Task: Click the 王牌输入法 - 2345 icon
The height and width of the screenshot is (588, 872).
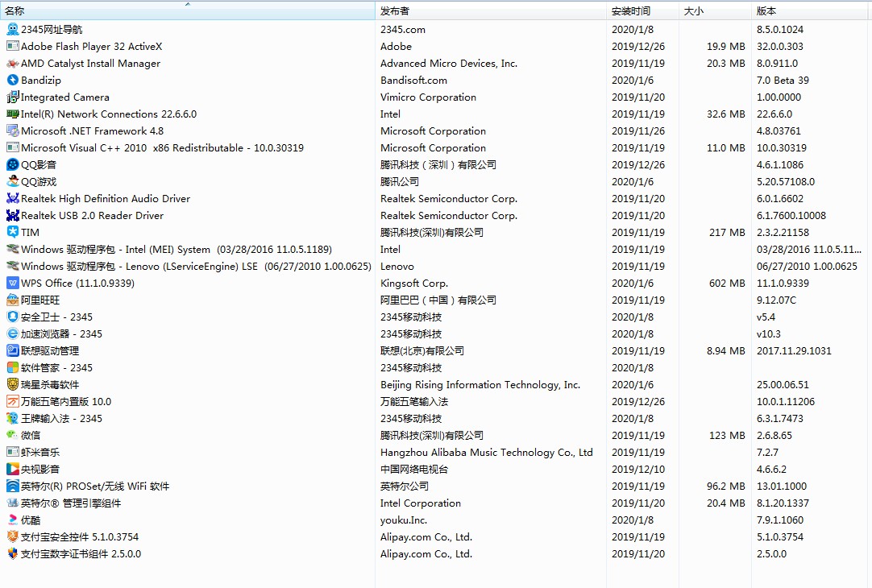Action: click(12, 419)
